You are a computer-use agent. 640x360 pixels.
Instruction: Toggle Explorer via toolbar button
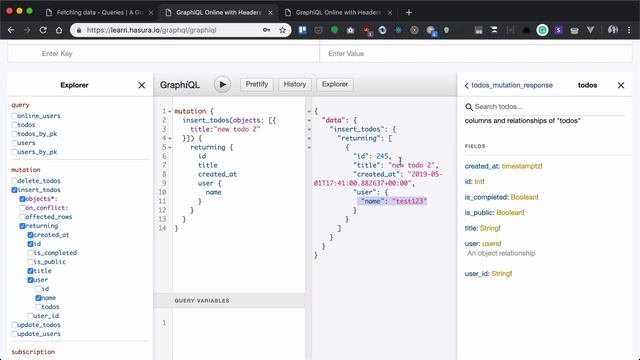(335, 84)
